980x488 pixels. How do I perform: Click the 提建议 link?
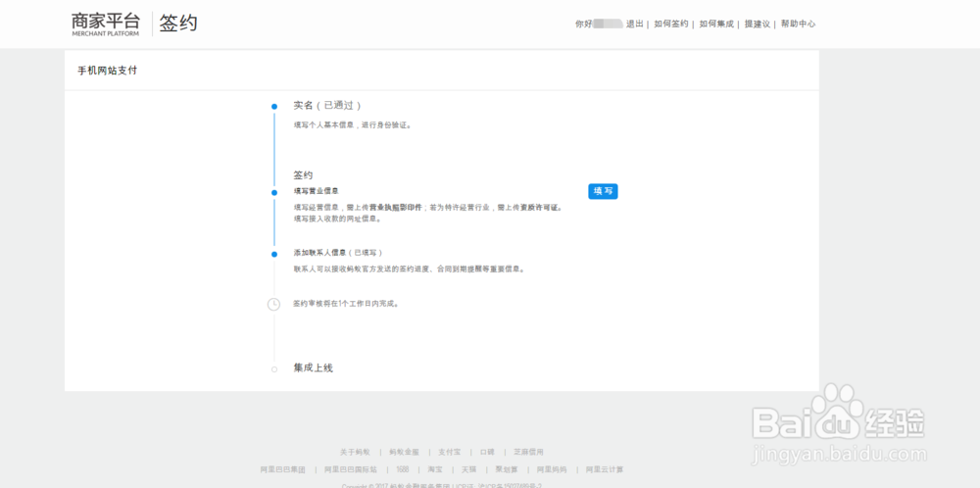pos(757,24)
